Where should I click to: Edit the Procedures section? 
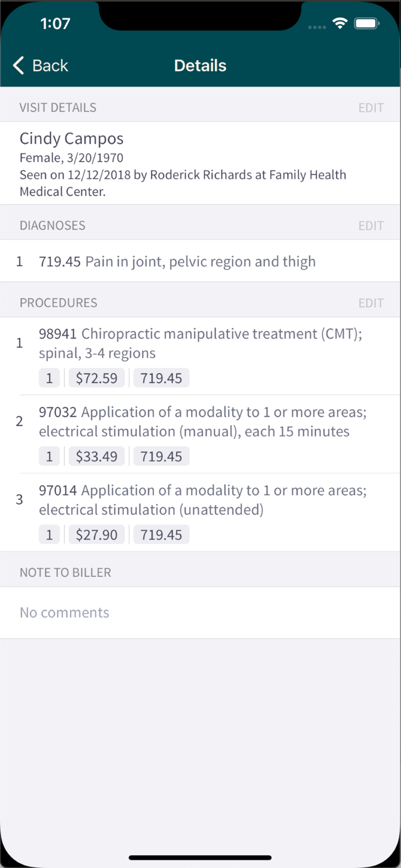(x=371, y=303)
